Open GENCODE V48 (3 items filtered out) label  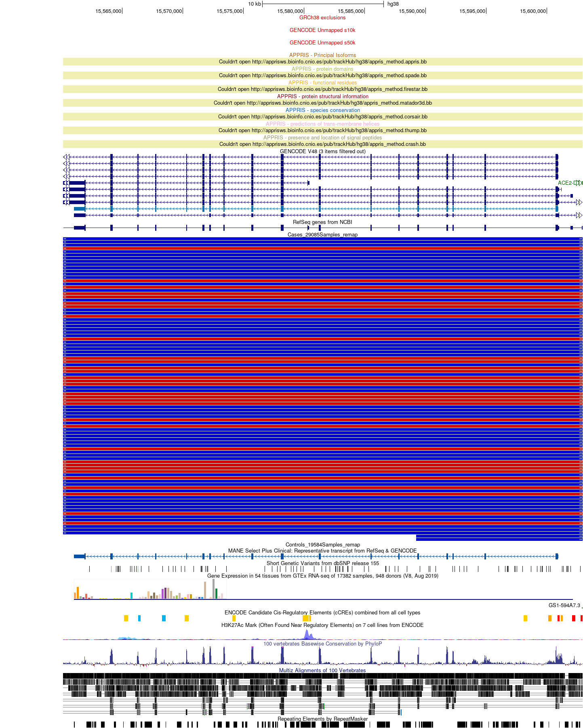coord(322,152)
